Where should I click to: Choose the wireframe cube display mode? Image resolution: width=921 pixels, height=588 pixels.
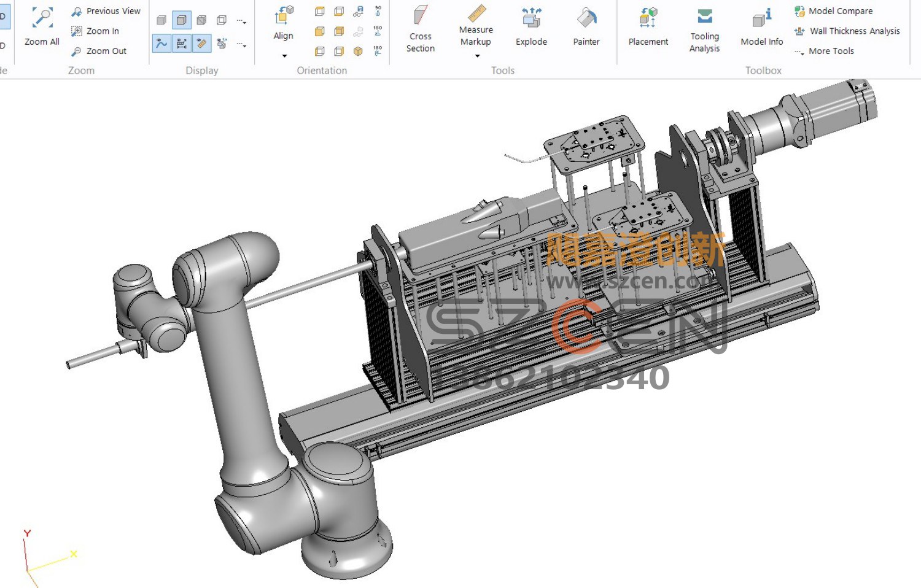pos(222,20)
